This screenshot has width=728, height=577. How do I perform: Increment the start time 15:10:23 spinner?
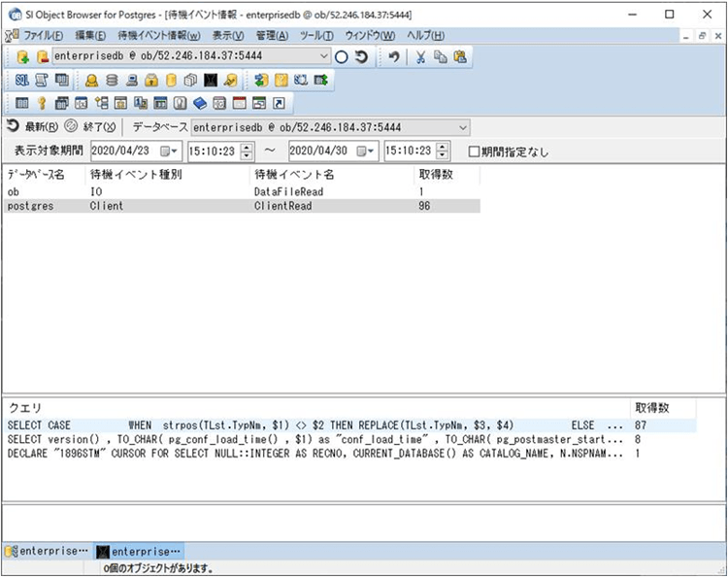pyautogui.click(x=247, y=148)
